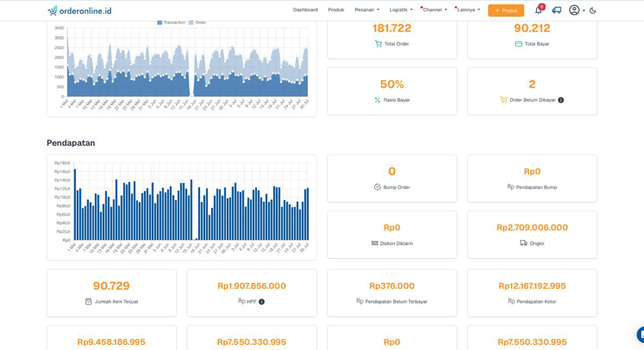Expand the Pesanan dropdown menu
644x350 pixels.
367,10
